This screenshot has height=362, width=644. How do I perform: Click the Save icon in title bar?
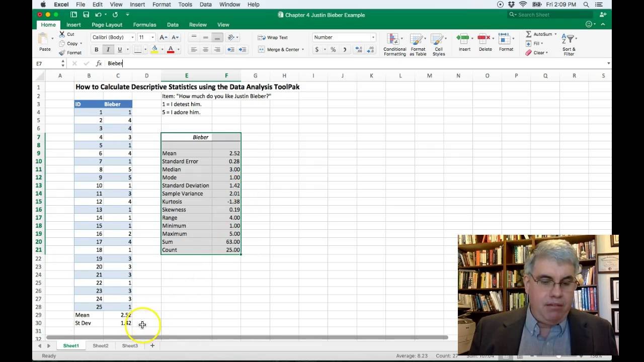[x=86, y=15]
